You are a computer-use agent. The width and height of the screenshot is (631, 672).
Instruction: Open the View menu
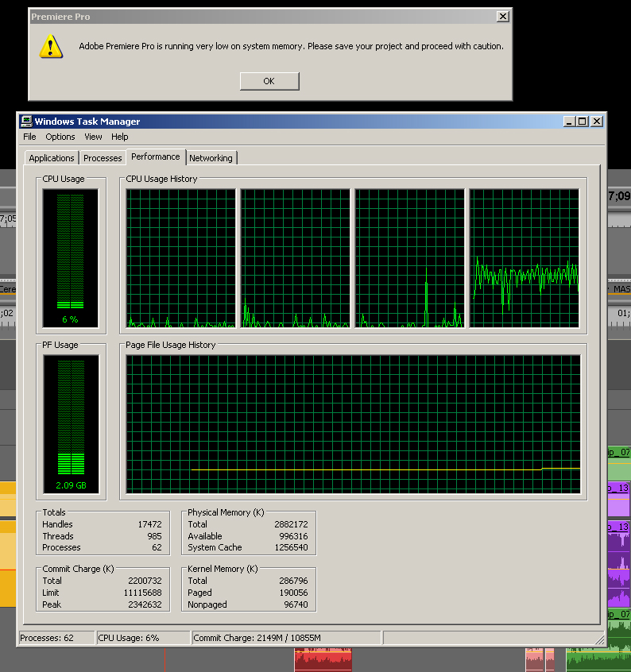93,137
